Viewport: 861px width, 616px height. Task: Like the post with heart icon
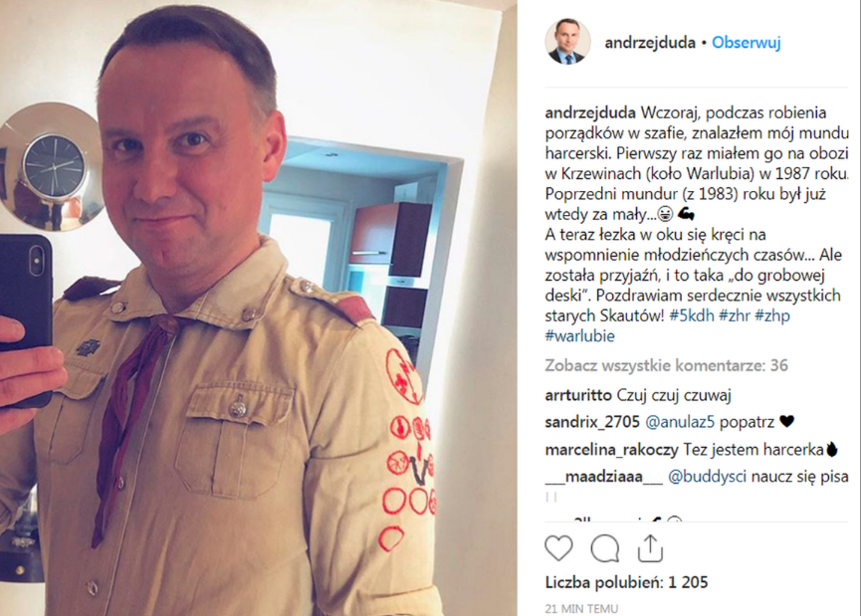[x=558, y=548]
